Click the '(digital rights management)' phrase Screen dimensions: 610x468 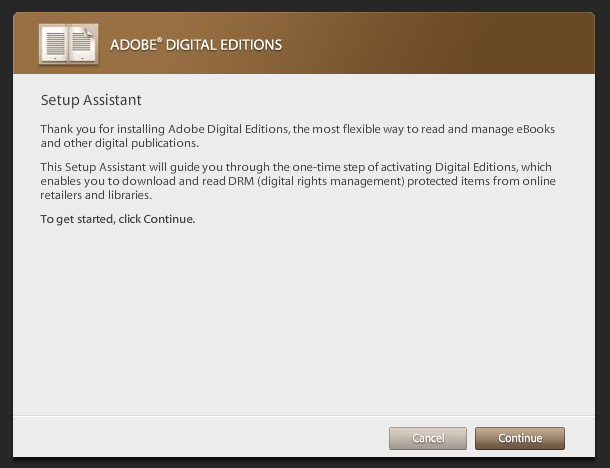(331, 181)
